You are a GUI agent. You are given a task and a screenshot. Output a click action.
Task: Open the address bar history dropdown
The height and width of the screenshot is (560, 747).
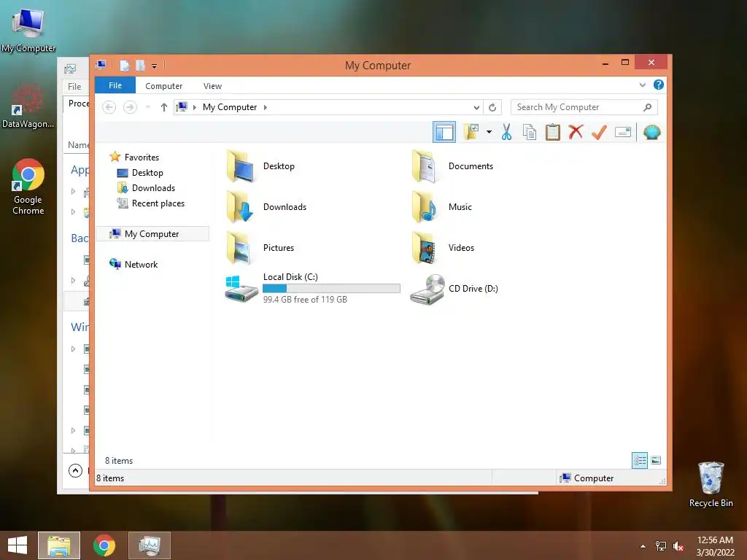pos(476,107)
